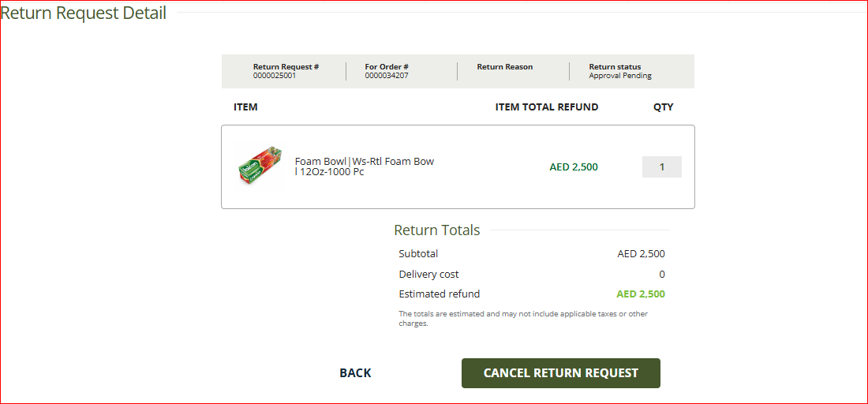Viewport: 868px width, 404px height.
Task: Click the Return Reason label
Action: pyautogui.click(x=504, y=67)
